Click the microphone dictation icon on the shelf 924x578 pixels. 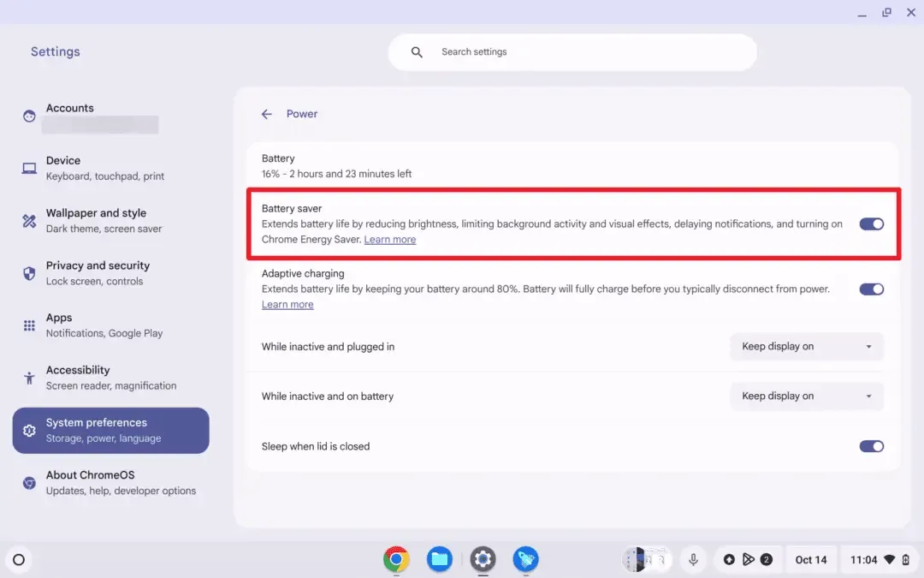pos(693,560)
